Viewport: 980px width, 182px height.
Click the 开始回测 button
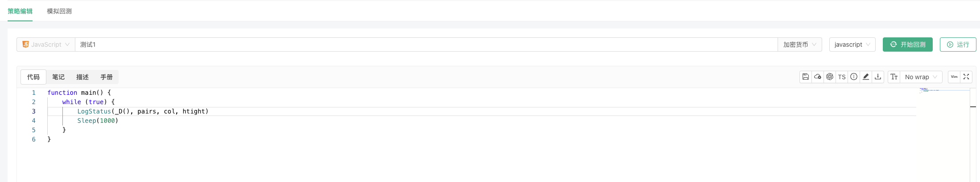click(907, 44)
